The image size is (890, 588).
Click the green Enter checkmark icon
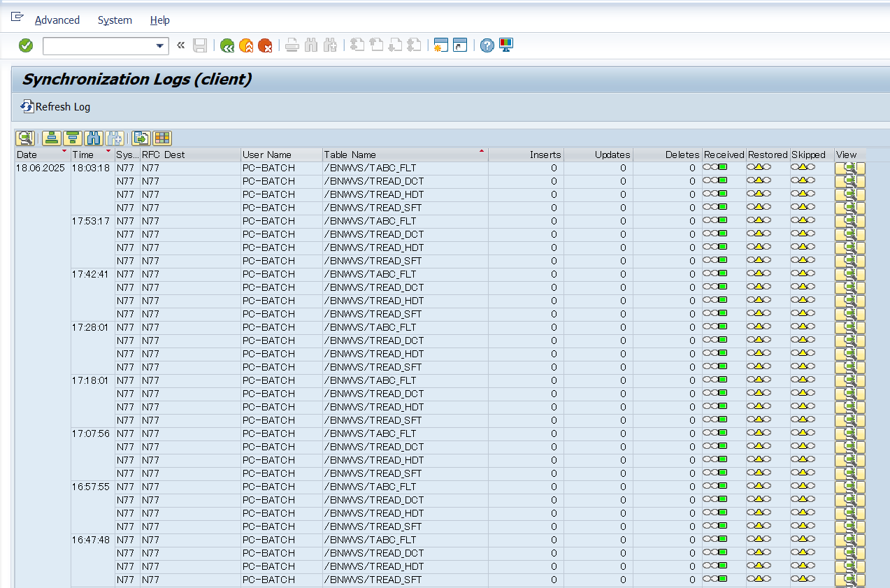26,45
